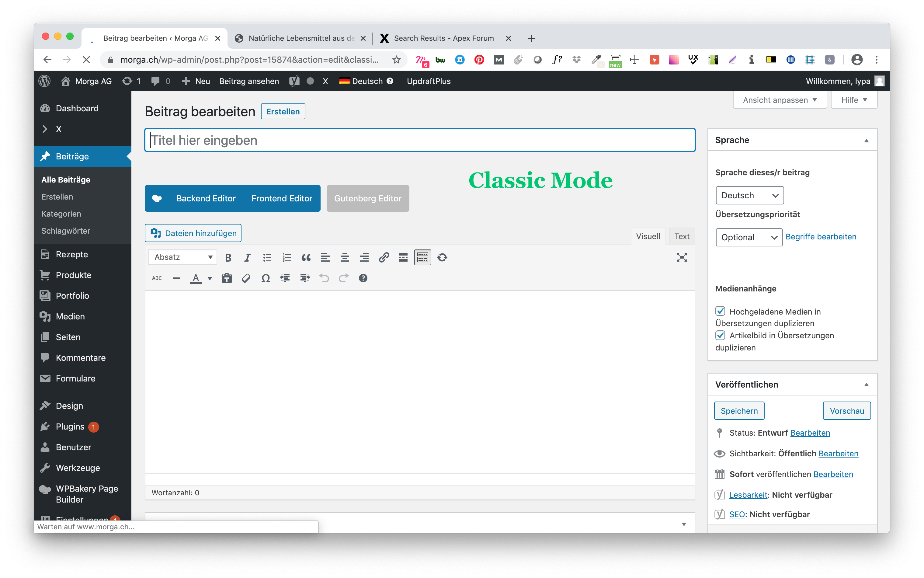924x578 pixels.
Task: Align text left
Action: (x=325, y=258)
